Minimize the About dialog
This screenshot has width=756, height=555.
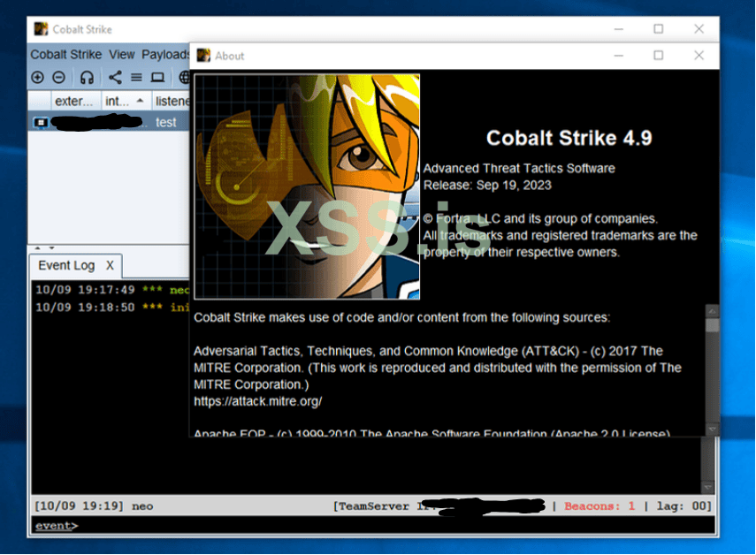[619, 56]
